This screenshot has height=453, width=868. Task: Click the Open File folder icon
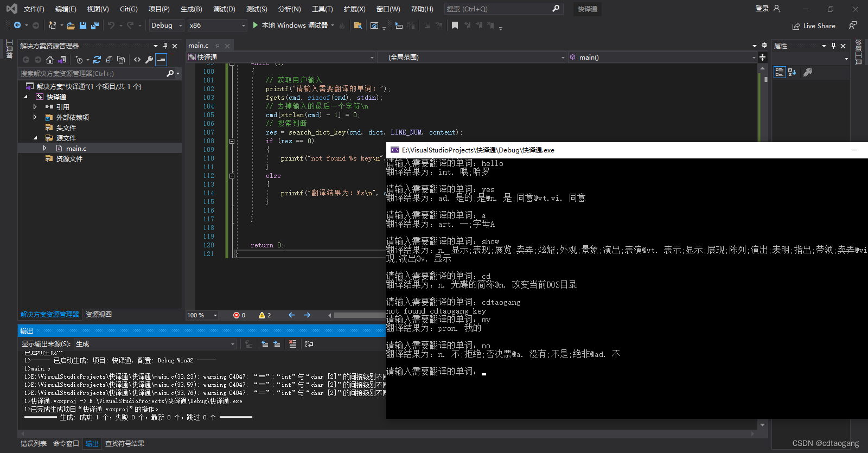pyautogui.click(x=71, y=25)
